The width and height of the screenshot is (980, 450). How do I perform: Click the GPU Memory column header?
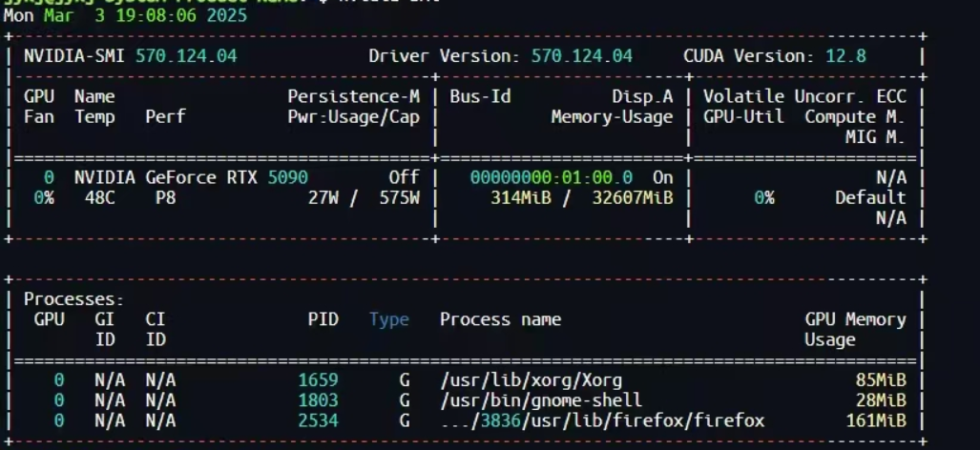[856, 319]
